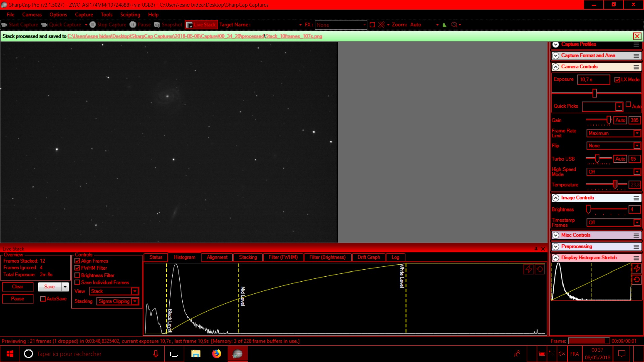This screenshot has width=644, height=362.
Task: Switch to the Drift Graph tab
Action: [368, 257]
